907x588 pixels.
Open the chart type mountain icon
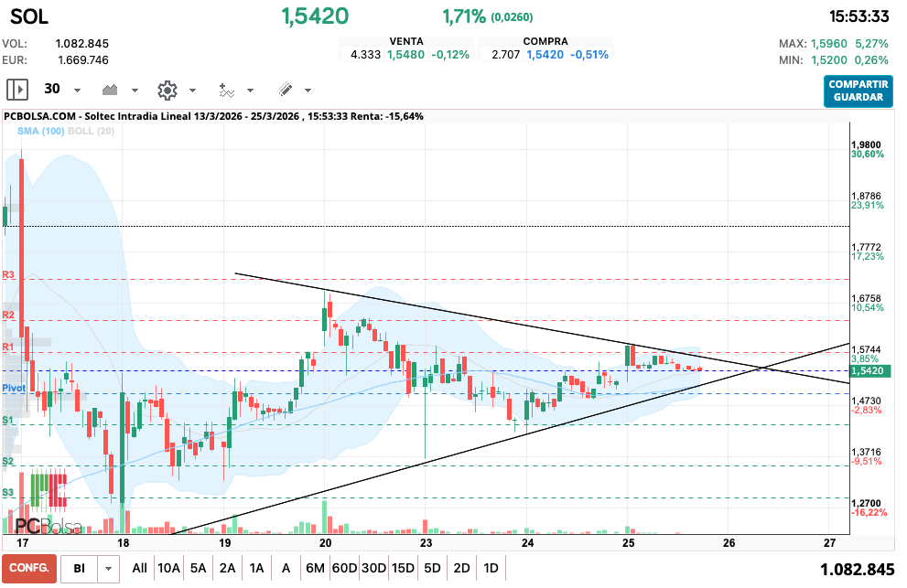point(111,90)
